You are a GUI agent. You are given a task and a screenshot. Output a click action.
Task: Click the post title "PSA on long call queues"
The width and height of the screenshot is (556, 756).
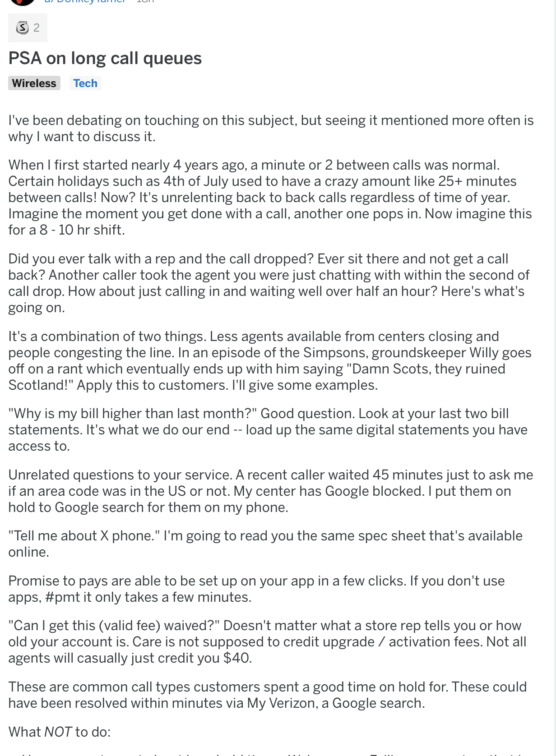(105, 59)
